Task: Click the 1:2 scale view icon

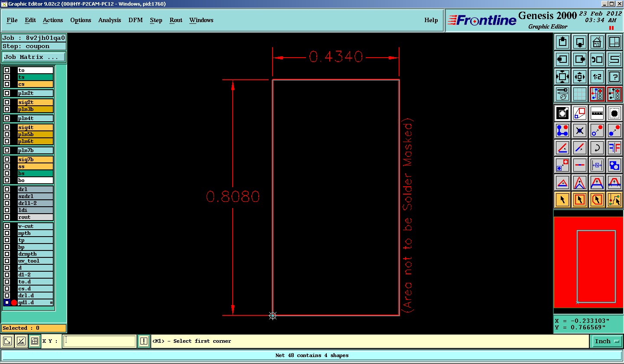Action: 597,77
